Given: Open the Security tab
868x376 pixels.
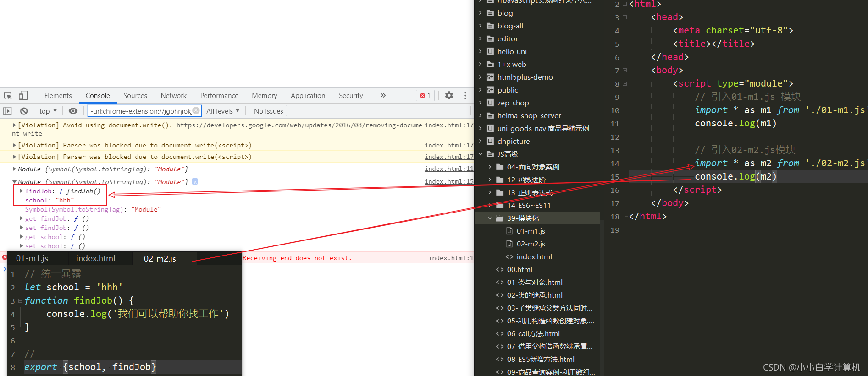Looking at the screenshot, I should click(351, 95).
